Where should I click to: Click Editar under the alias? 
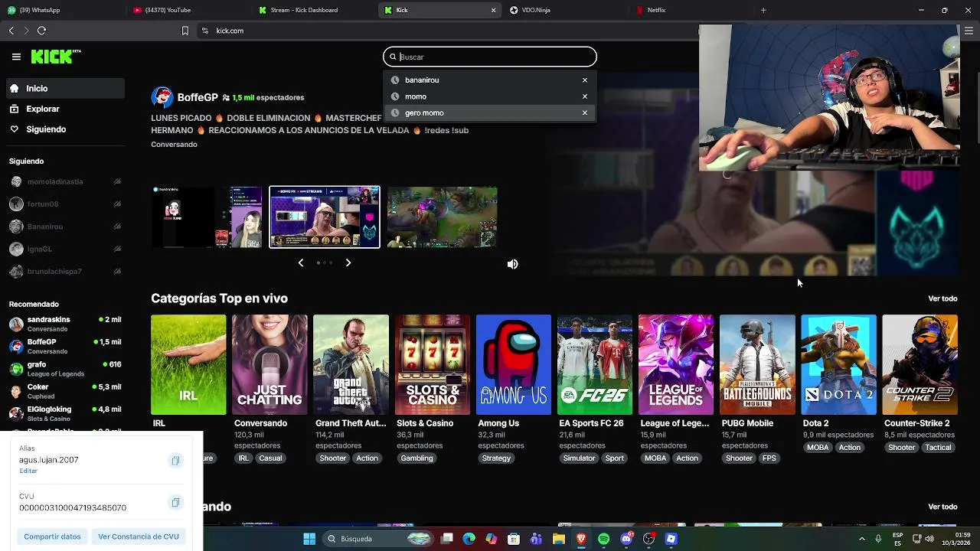point(28,471)
